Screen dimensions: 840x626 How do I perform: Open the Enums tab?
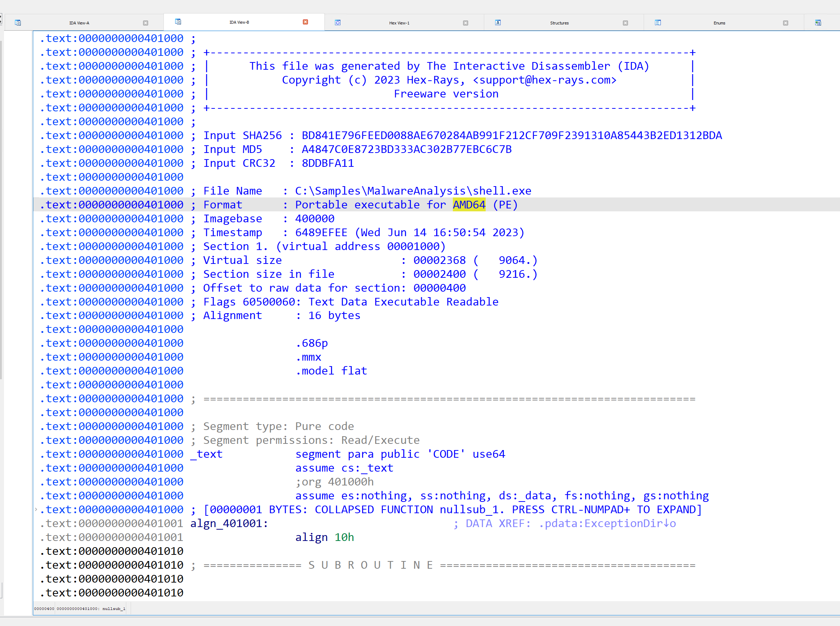point(719,23)
